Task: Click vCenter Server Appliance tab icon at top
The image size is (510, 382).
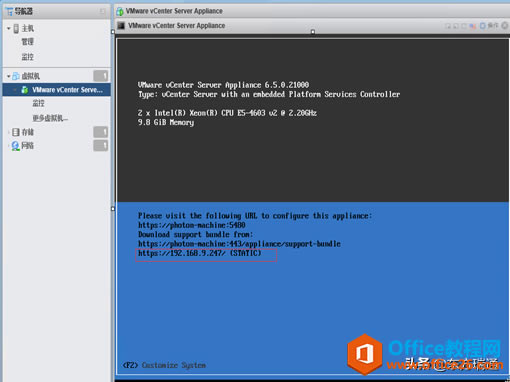Action: coord(120,11)
